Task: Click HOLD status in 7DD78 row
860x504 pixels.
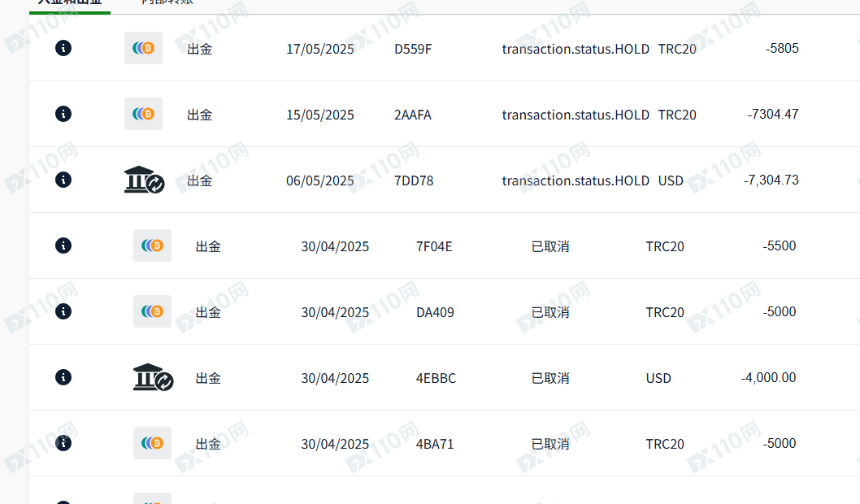Action: [x=576, y=181]
